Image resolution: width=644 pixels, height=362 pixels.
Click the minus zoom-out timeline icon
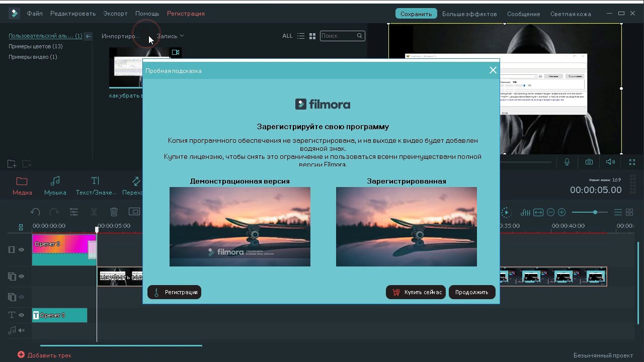(550, 213)
